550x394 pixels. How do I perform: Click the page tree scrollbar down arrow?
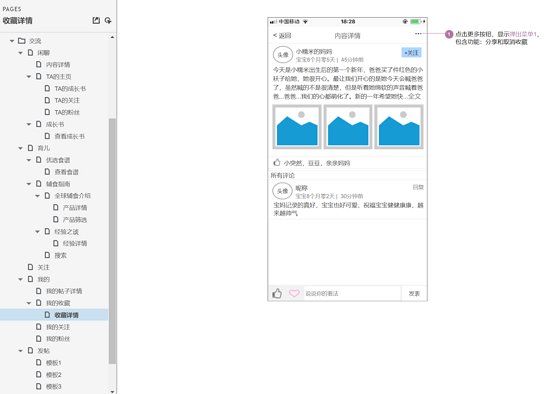112,391
